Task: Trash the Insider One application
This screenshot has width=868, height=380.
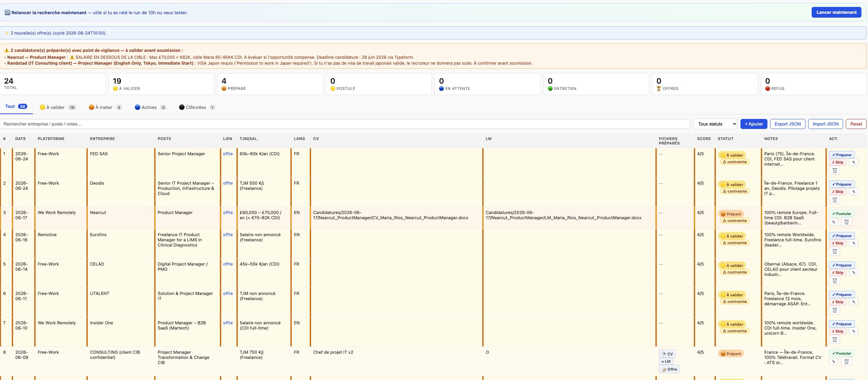Action: pos(834,340)
